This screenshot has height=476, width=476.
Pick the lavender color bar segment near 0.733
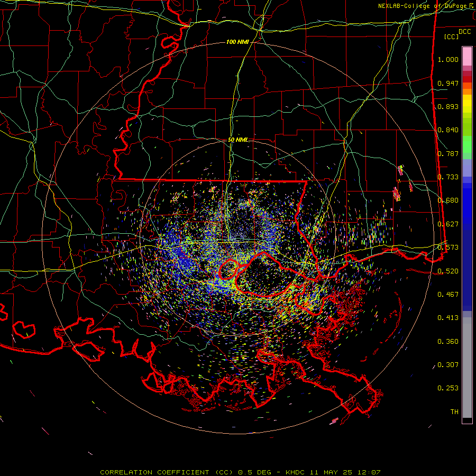pyautogui.click(x=467, y=168)
